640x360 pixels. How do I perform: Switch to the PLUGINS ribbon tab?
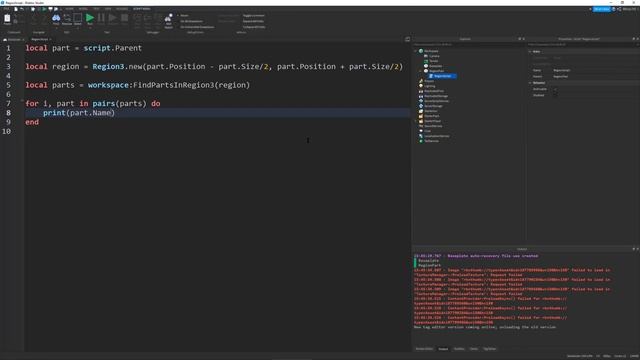tap(122, 9)
